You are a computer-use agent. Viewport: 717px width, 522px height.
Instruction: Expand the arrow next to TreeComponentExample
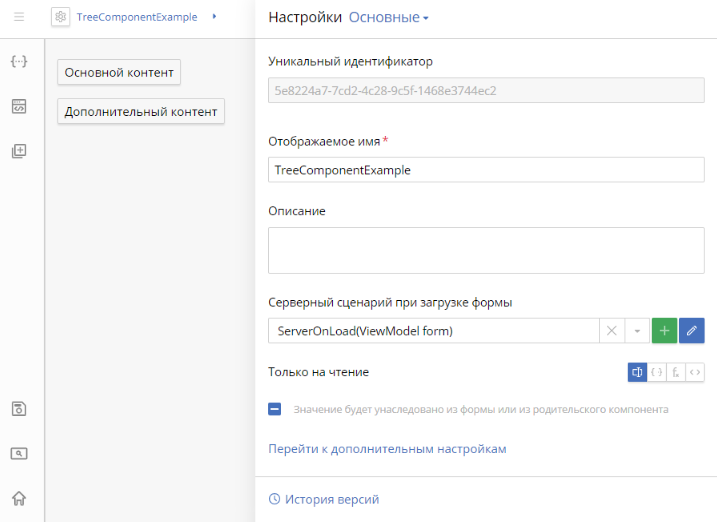[214, 17]
